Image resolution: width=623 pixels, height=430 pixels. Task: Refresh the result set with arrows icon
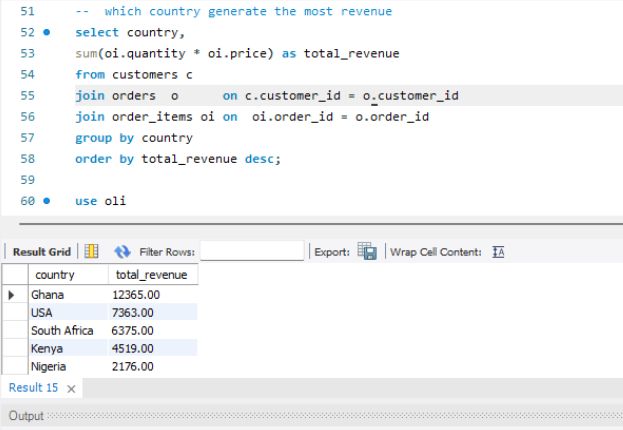pos(122,252)
